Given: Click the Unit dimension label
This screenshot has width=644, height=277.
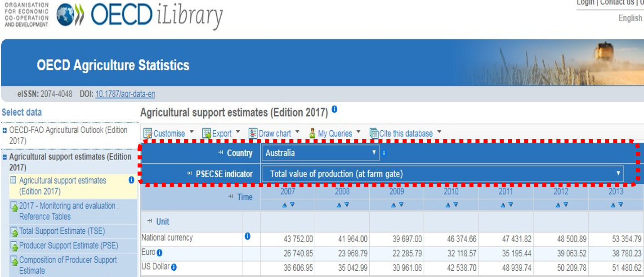Looking at the screenshot, I should [163, 222].
